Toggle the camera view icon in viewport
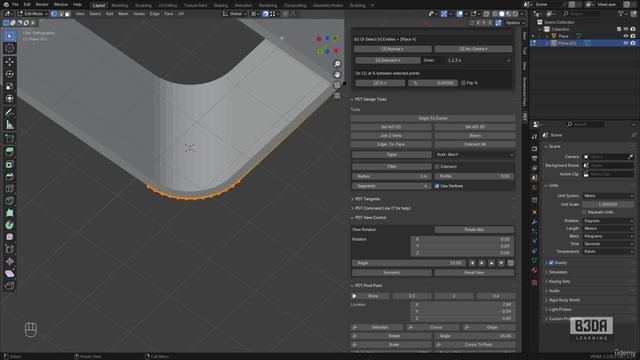 337,85
